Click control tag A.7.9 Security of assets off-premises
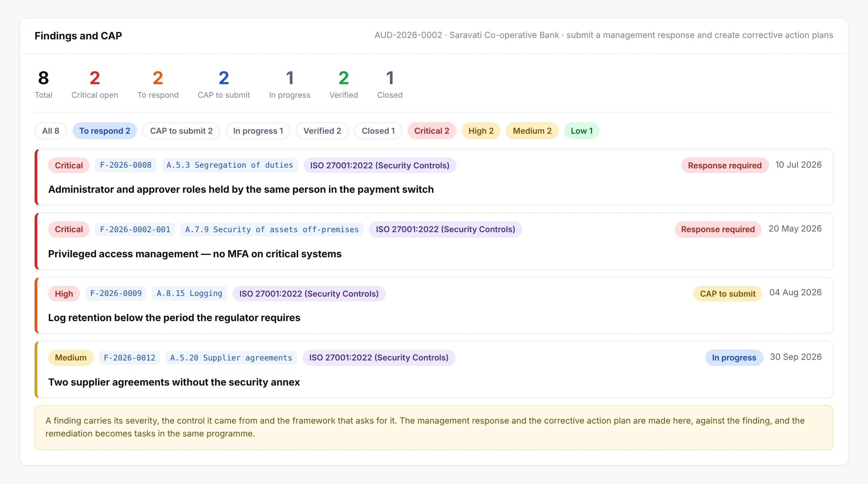Viewport: 868px width, 484px height. [x=272, y=229]
